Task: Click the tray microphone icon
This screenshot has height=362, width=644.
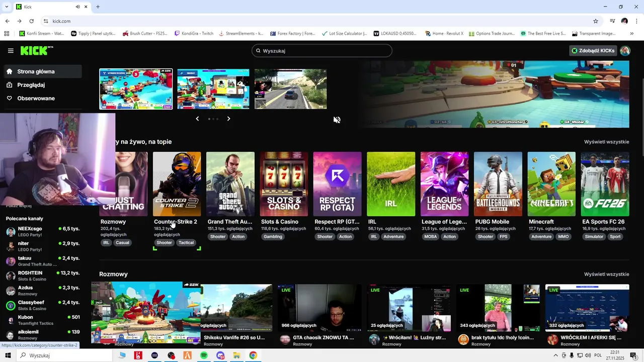Action: pyautogui.click(x=572, y=355)
